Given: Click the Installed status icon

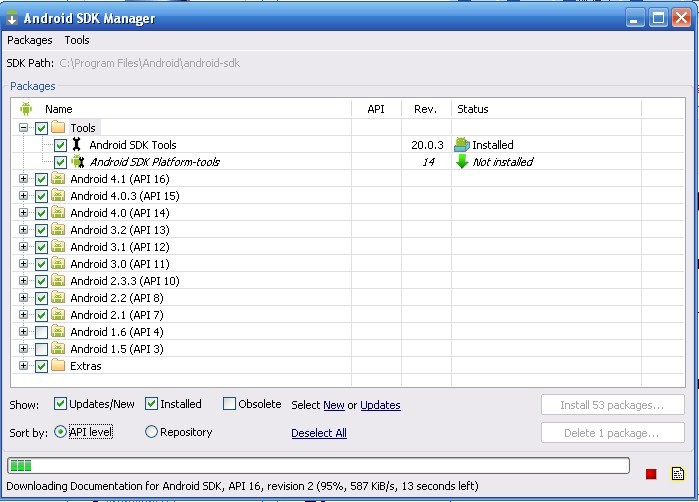Looking at the screenshot, I should 462,144.
